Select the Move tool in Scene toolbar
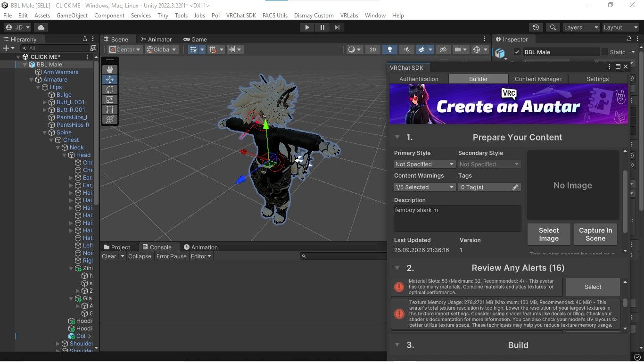 click(x=110, y=80)
